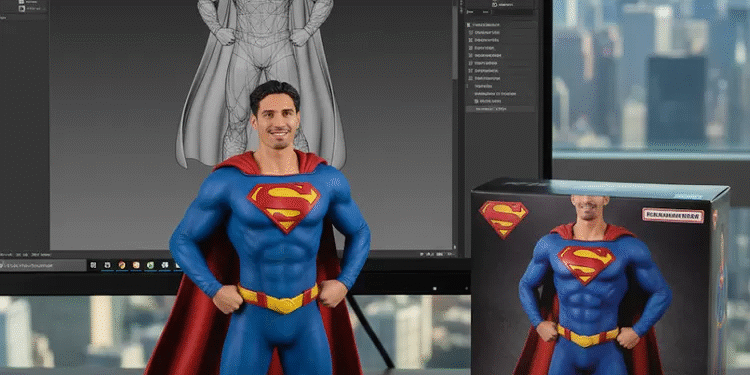
Task: Open the orange-yellow round taskbar icon
Action: [121, 265]
